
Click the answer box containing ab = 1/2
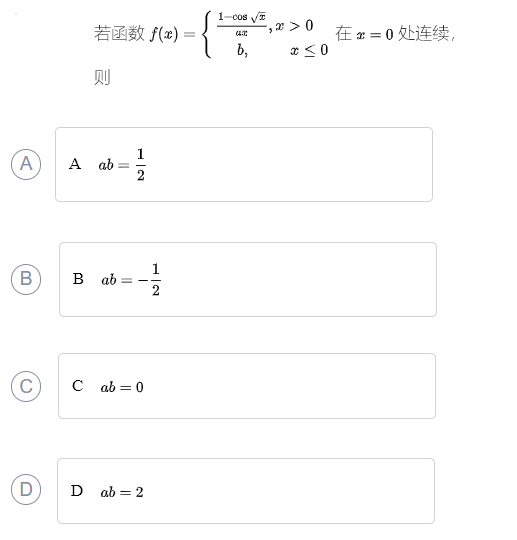(244, 164)
